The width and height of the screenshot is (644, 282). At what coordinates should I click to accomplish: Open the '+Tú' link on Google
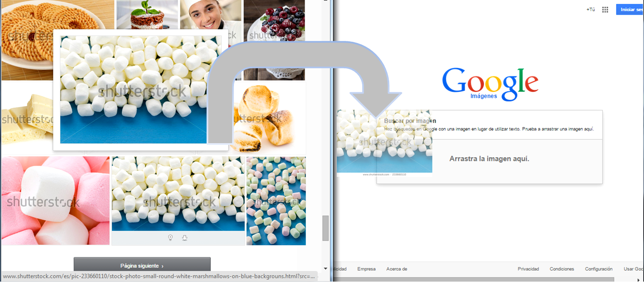pyautogui.click(x=591, y=10)
